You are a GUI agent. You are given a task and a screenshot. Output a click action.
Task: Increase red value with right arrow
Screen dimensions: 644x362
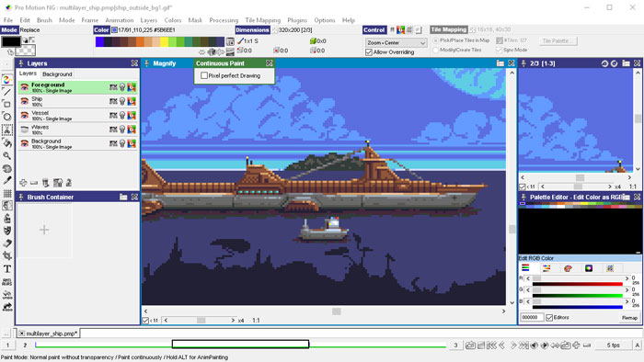(x=627, y=278)
